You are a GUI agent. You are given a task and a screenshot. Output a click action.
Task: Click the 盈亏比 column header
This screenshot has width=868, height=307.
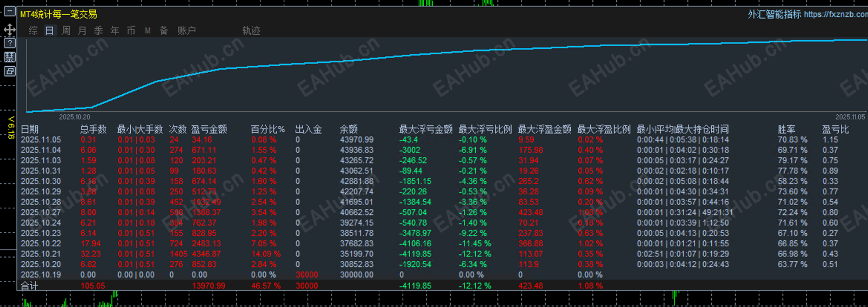point(835,129)
